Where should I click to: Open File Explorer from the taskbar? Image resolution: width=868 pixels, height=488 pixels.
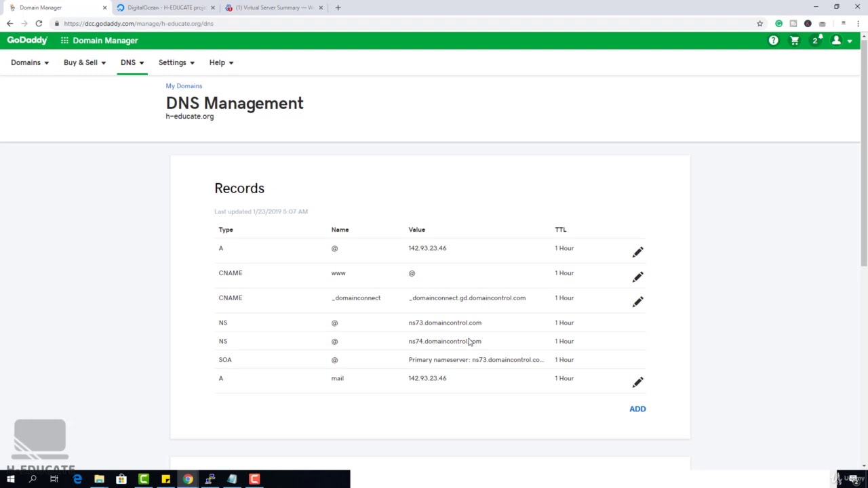click(x=99, y=479)
